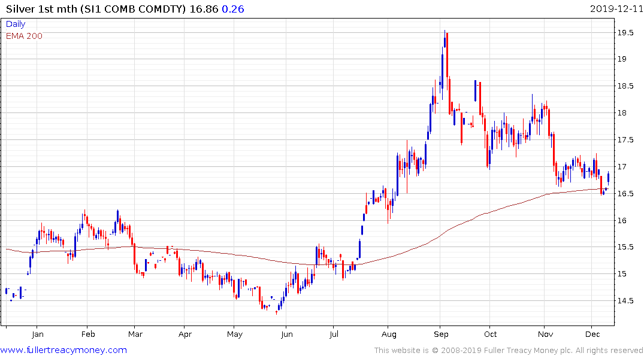Image resolution: width=644 pixels, height=359 pixels.
Task: Click the 16 price axis label
Action: (x=622, y=220)
